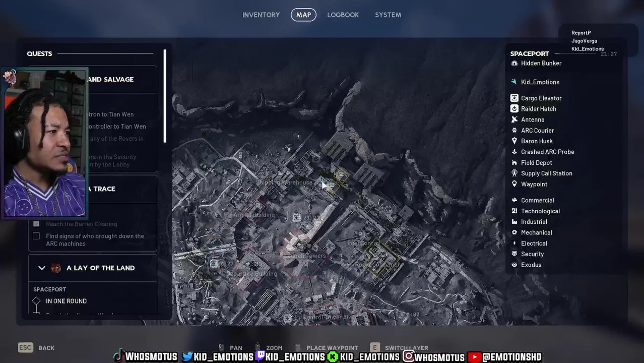Click the Pan control hint
Screen dimensions: 644x363
click(x=230, y=348)
